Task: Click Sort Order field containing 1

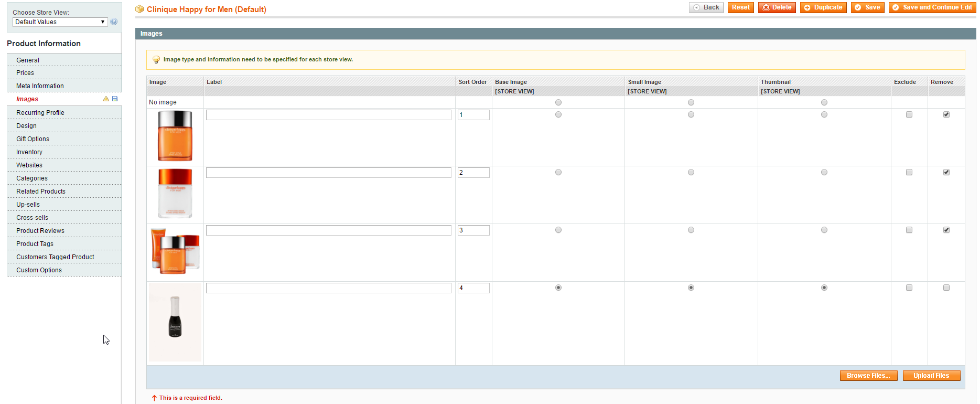Action: click(473, 115)
